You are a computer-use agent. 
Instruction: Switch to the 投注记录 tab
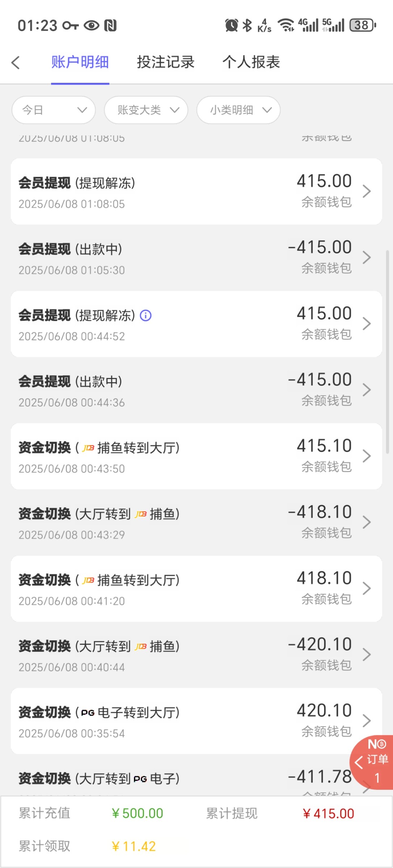(165, 62)
